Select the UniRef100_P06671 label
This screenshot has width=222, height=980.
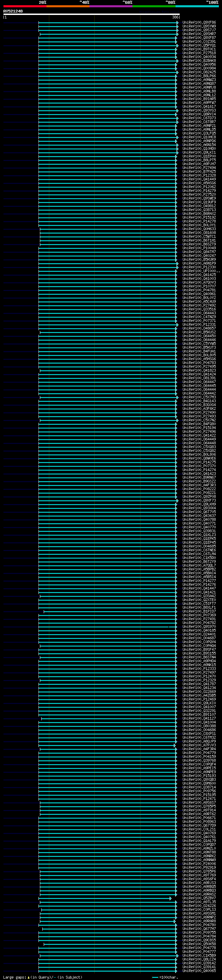point(199,818)
